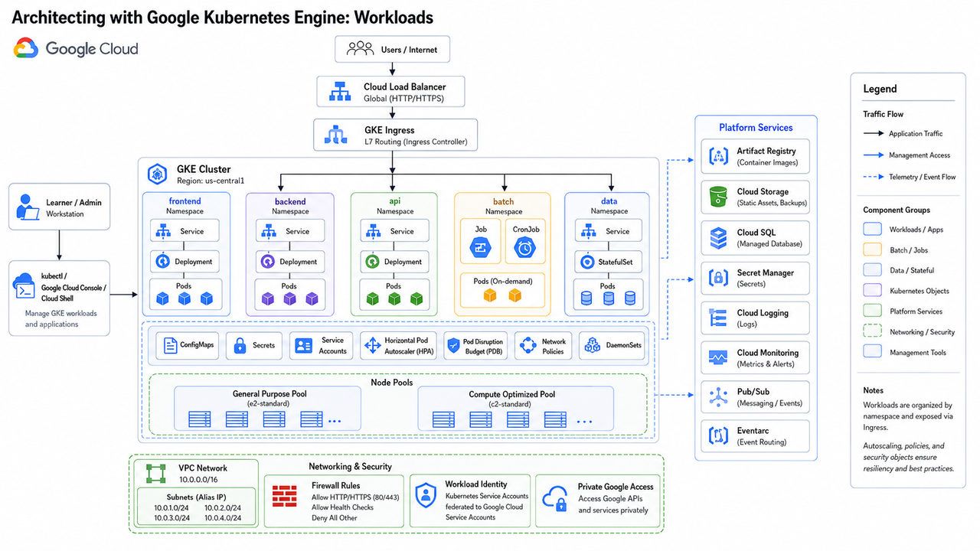
Task: Click the Networking / Security dashed legend swatch
Action: click(873, 332)
